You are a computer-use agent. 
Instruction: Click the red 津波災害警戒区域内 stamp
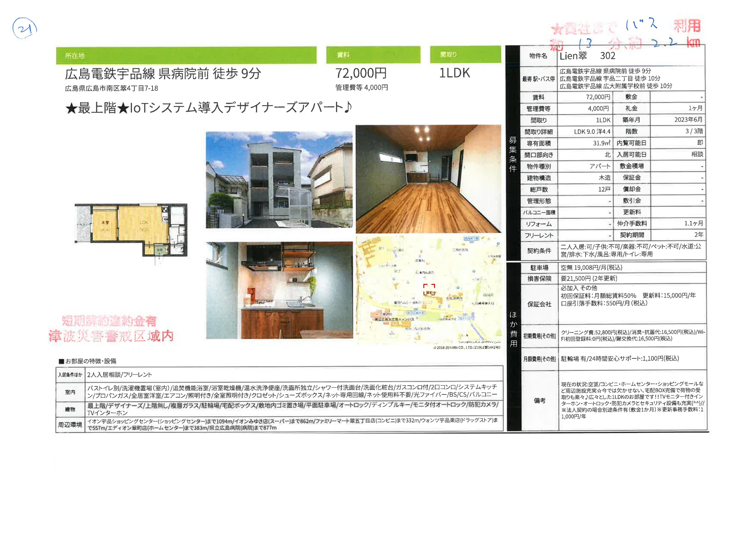(x=111, y=335)
